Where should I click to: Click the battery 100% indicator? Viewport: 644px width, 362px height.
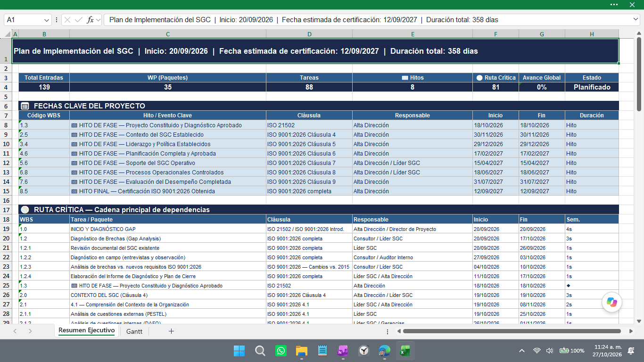[571, 351]
